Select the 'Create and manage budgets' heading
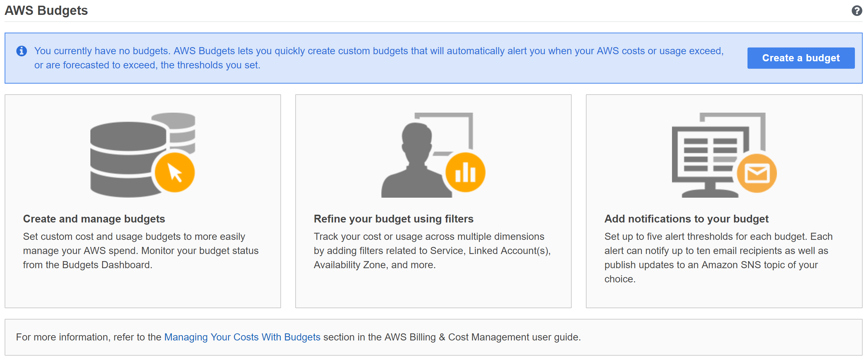 [x=94, y=219]
